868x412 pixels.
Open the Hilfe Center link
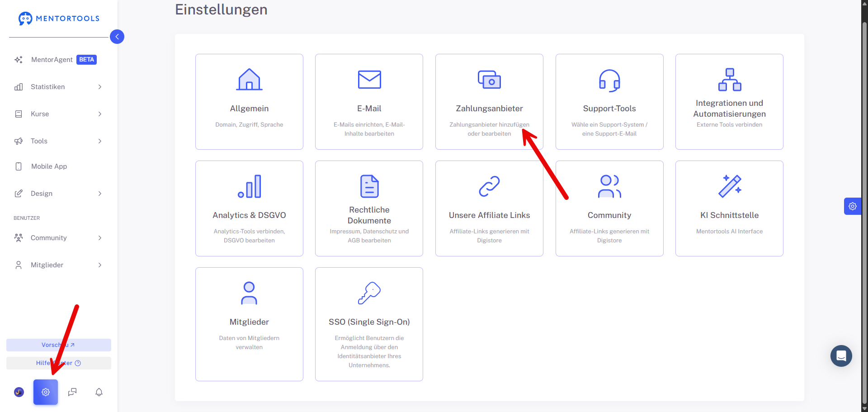[x=59, y=363]
